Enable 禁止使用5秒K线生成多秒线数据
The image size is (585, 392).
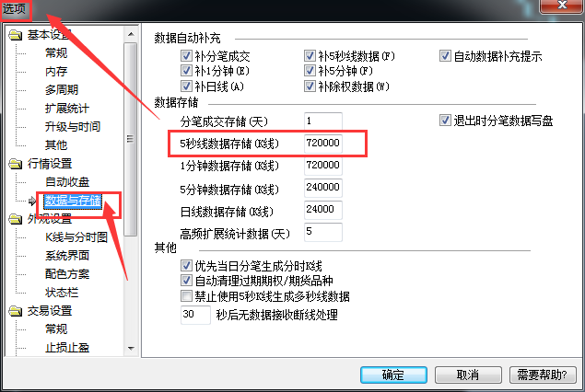(186, 296)
